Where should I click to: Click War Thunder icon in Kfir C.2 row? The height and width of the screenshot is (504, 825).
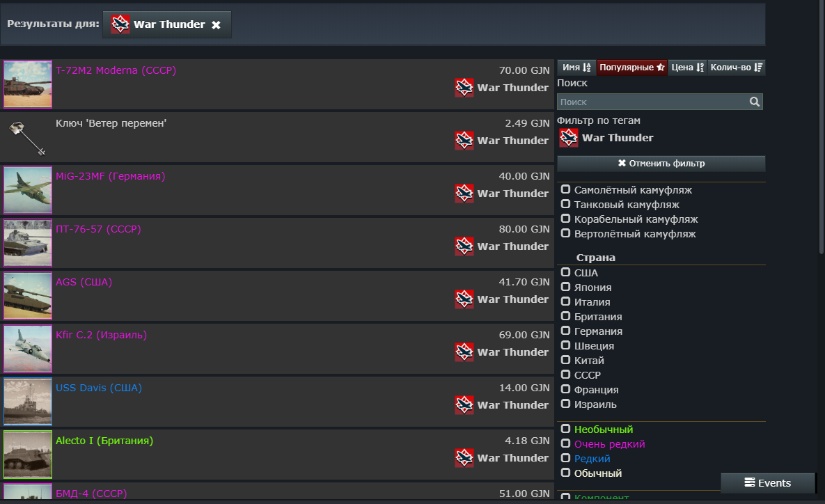point(464,352)
